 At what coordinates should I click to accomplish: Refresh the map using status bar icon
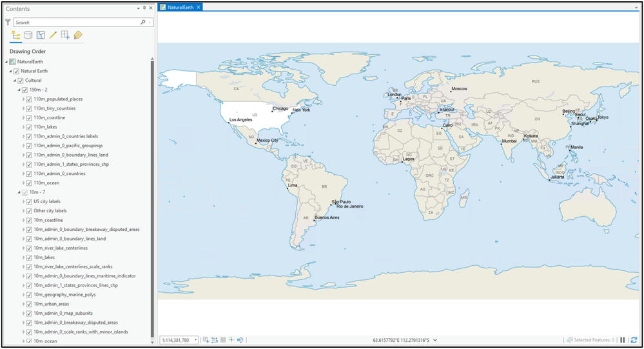point(634,340)
